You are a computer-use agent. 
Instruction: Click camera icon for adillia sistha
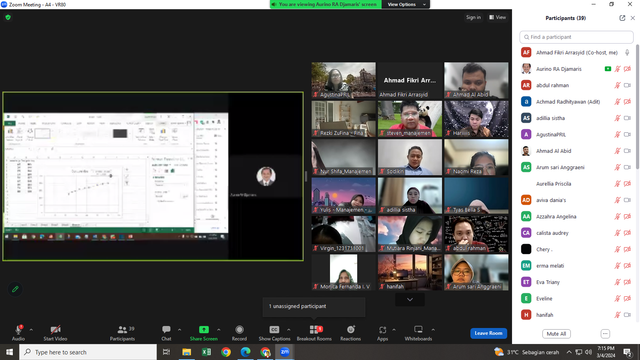click(627, 118)
